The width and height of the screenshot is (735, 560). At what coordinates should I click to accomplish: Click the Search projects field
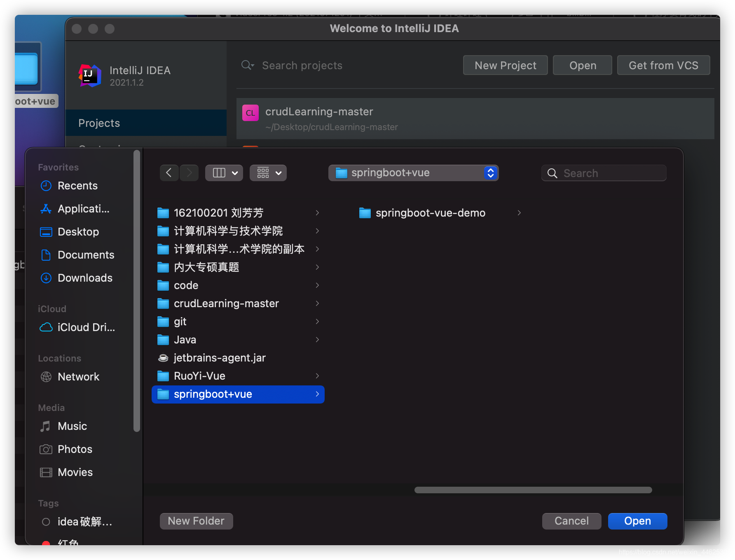click(302, 65)
